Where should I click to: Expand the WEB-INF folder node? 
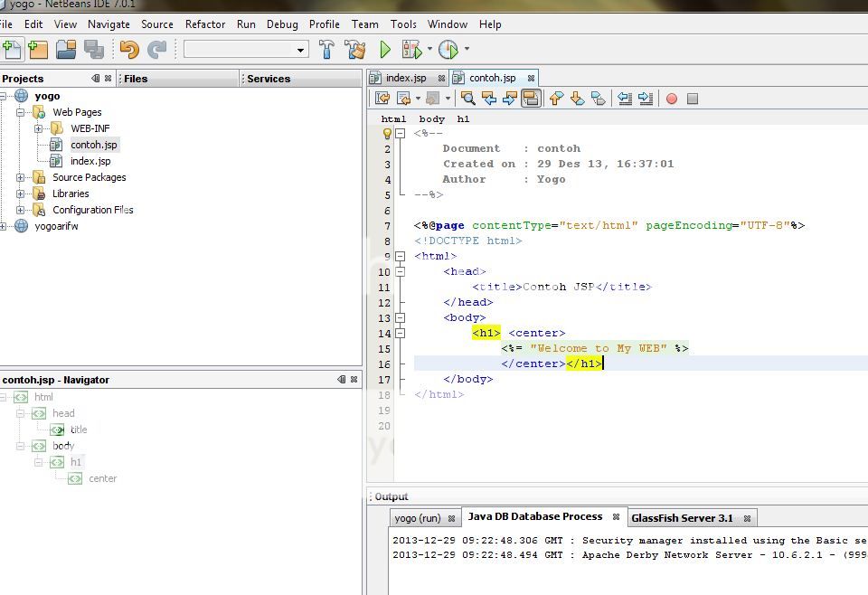(x=38, y=128)
